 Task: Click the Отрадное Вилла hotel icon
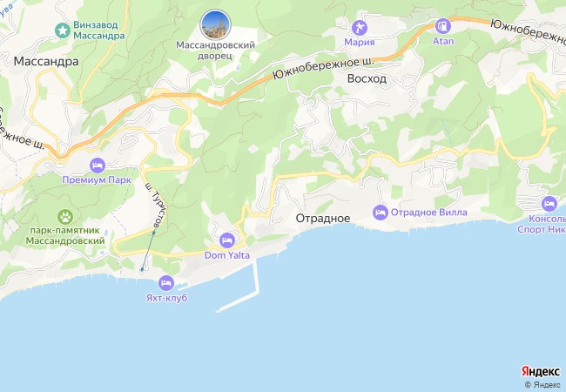coord(381,213)
